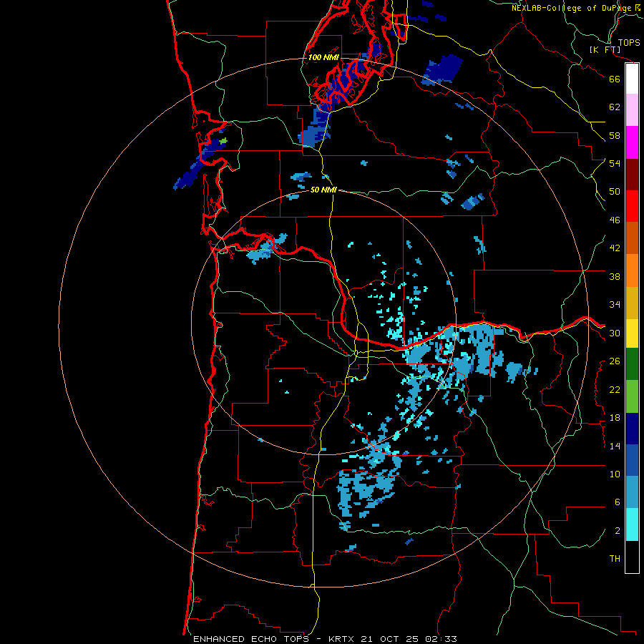644x644 pixels.
Task: Click the black TH swatch in the legend
Action: pos(632,557)
